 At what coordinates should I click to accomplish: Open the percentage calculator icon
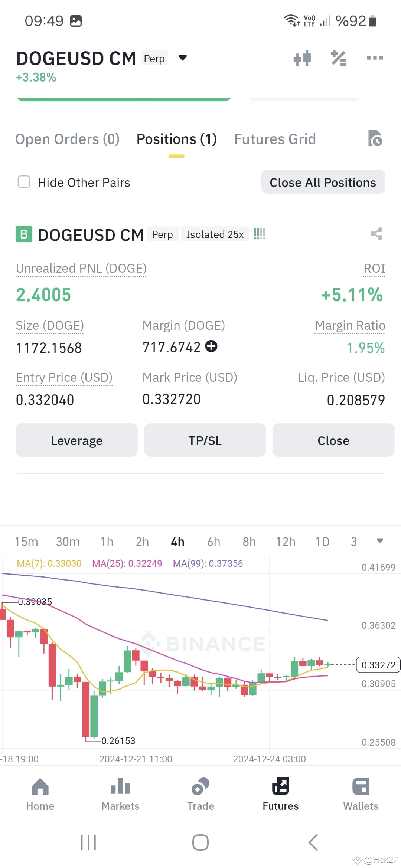click(339, 58)
